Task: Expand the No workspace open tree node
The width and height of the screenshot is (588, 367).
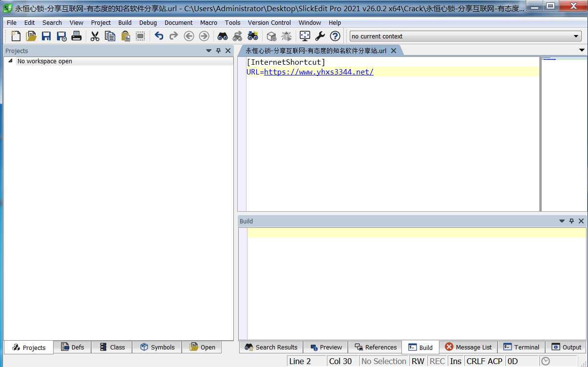Action: click(x=10, y=61)
